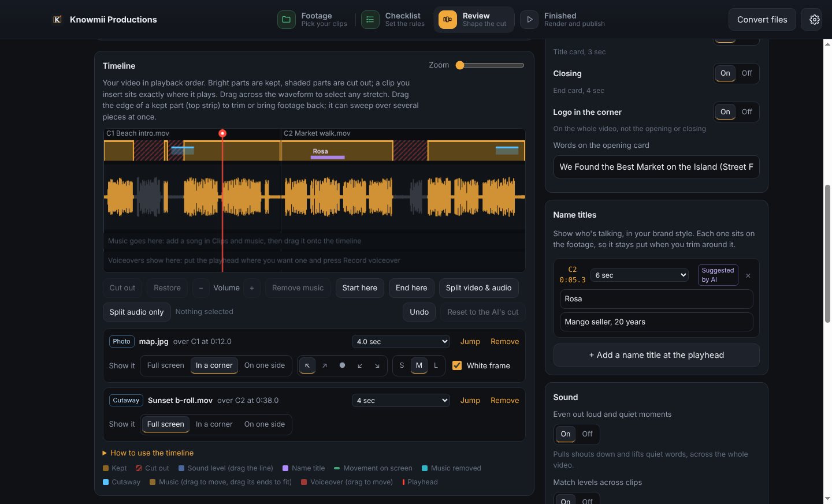Turn Off Logo in the corner
Image resolution: width=832 pixels, height=504 pixels.
[747, 112]
